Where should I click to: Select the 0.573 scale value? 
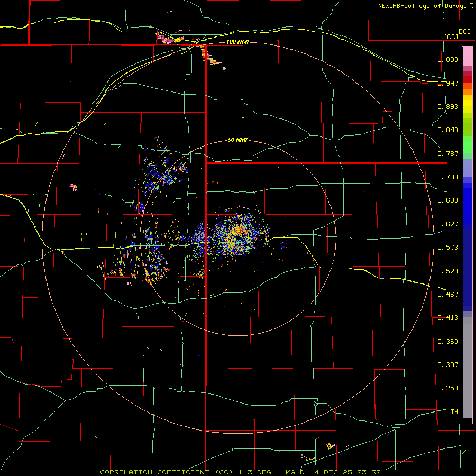pos(448,248)
